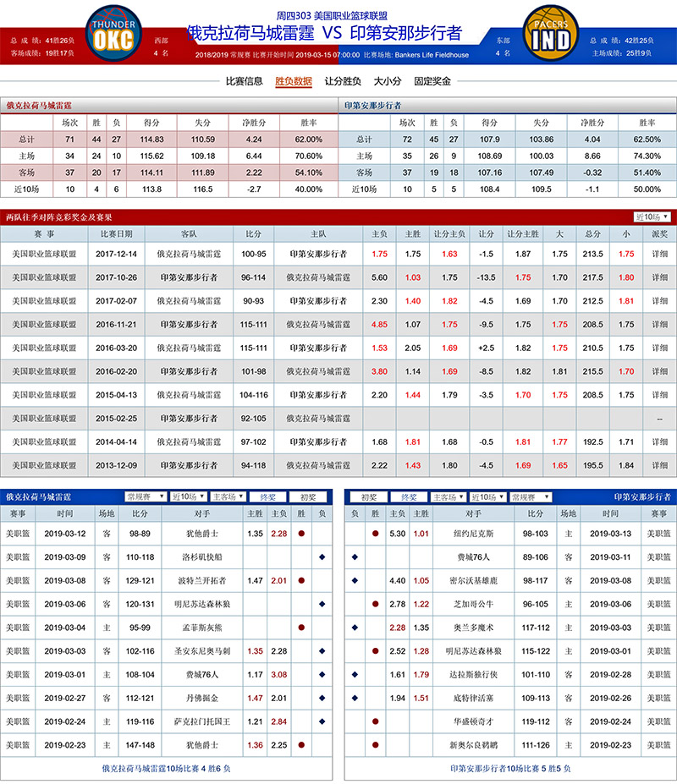The width and height of the screenshot is (677, 784).
Task: Click 印第安那步行者10场比赛 5胜5负 summary
Action: click(510, 769)
